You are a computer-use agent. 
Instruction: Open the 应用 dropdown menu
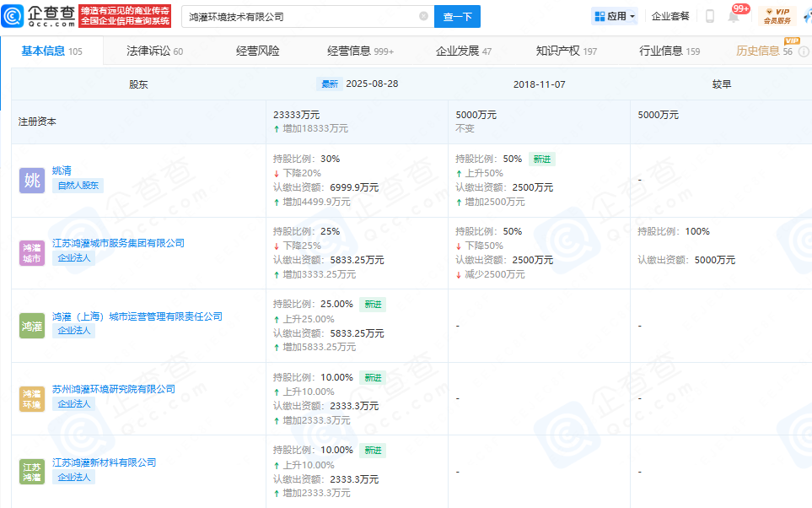[615, 16]
